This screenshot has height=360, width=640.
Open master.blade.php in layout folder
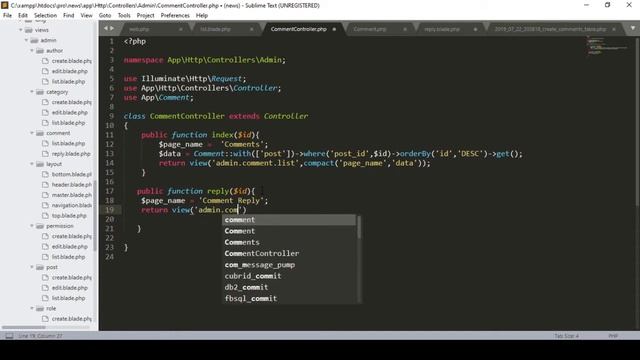point(71,195)
